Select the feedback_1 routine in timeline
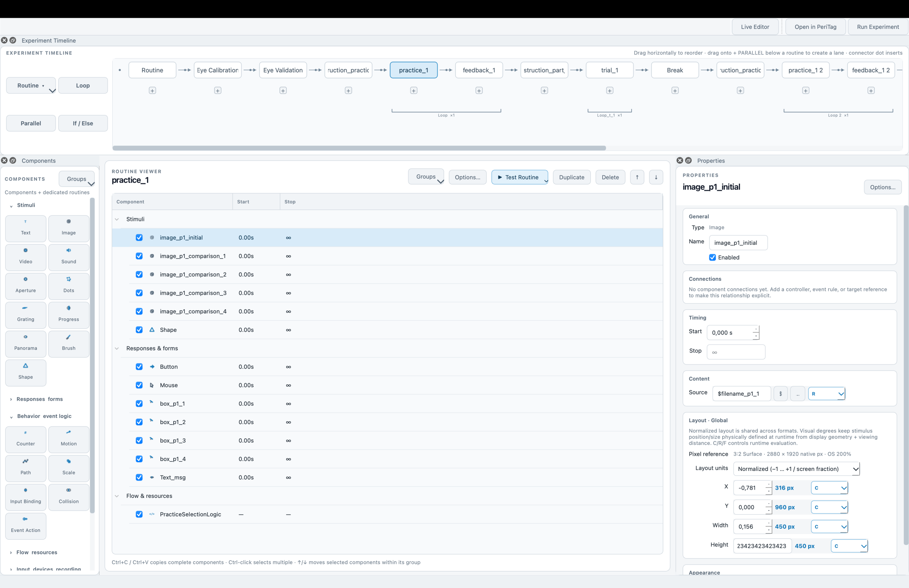 click(479, 70)
